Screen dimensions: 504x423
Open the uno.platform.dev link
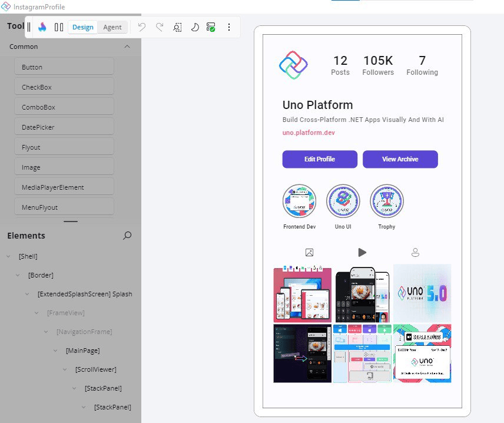point(309,133)
